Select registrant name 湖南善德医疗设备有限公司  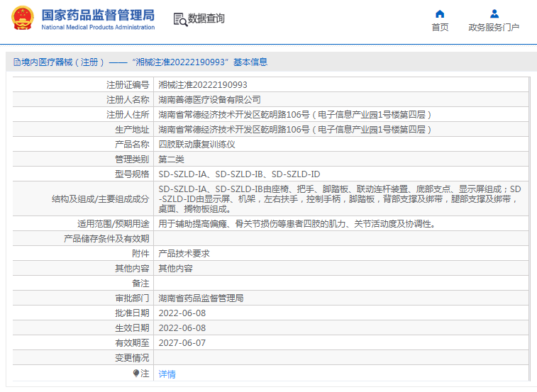[x=209, y=100]
